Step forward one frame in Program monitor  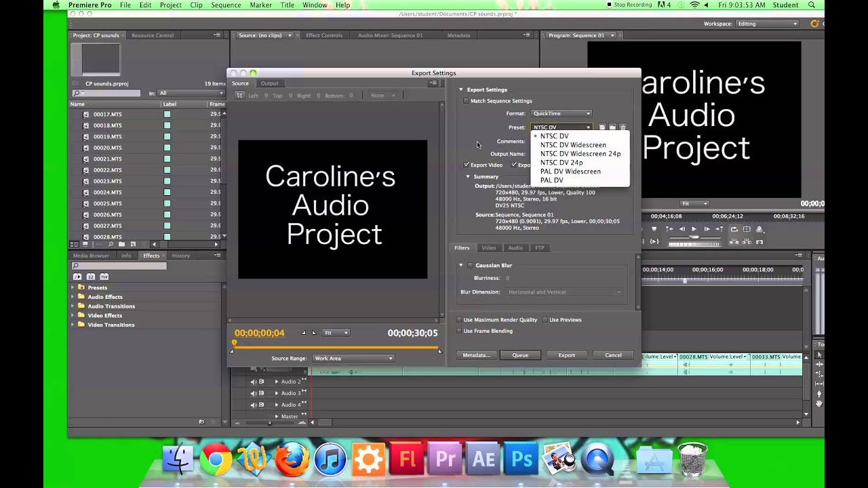pyautogui.click(x=707, y=229)
